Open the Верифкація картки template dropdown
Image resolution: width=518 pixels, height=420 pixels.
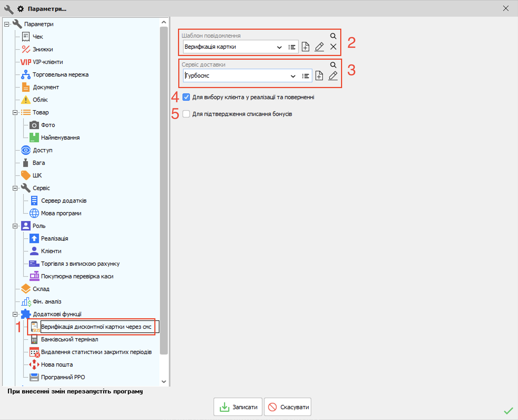point(279,47)
